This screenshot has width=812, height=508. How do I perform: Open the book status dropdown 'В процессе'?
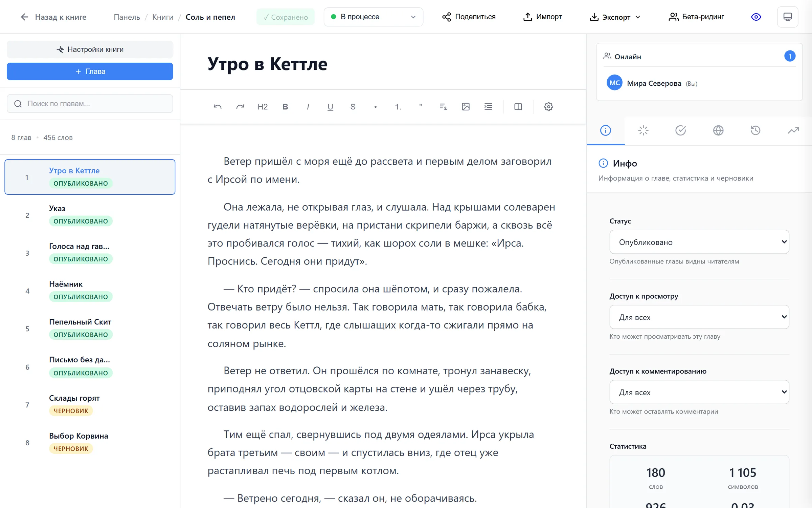(x=373, y=17)
